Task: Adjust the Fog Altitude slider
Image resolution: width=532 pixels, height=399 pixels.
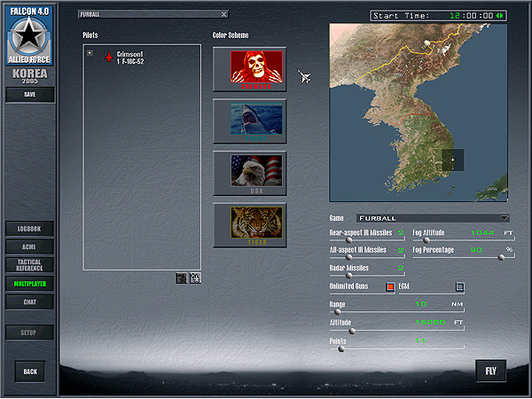Action: pos(426,240)
